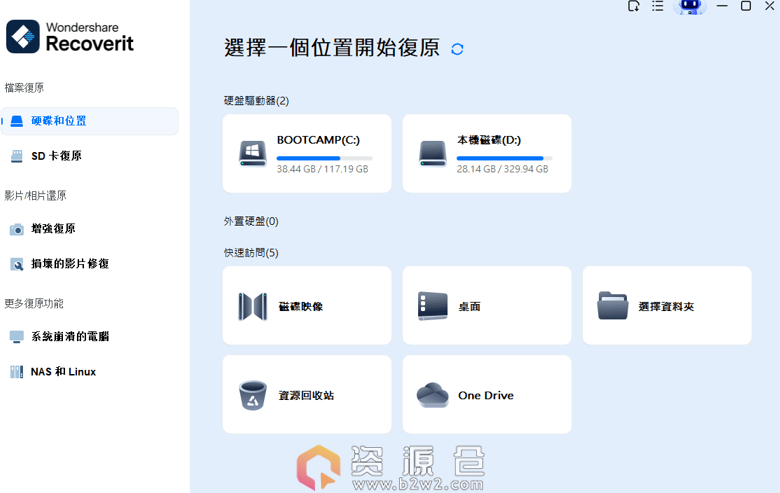The image size is (780, 493).
Task: Click the Wondershare Recoverit logo
Action: (x=70, y=37)
